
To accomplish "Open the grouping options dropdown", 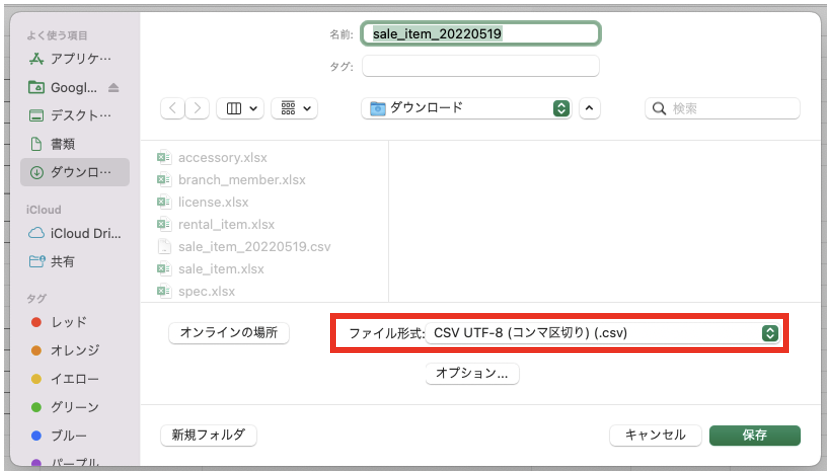I will (295, 108).
